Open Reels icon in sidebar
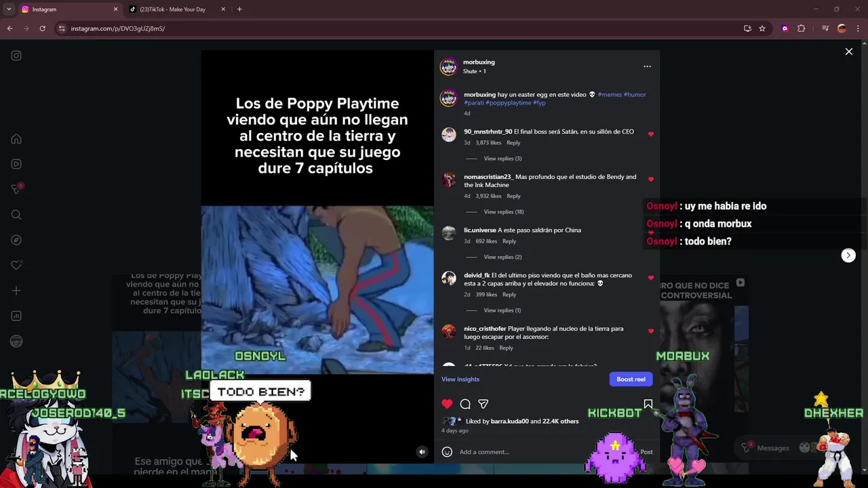The image size is (868, 488). click(x=16, y=164)
